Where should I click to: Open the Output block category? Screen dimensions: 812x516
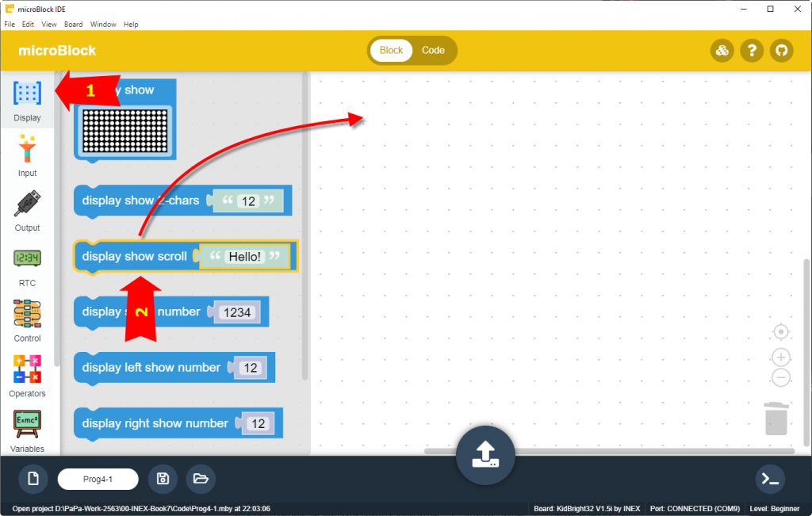[x=27, y=211]
